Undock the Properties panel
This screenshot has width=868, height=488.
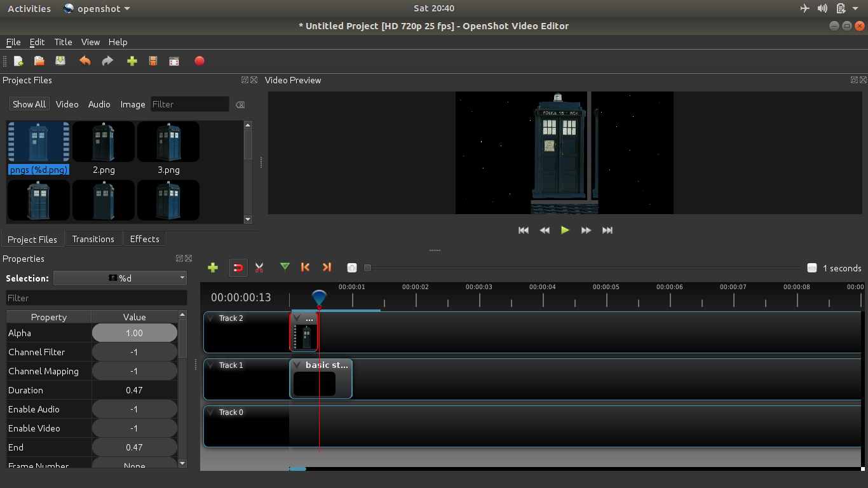179,259
